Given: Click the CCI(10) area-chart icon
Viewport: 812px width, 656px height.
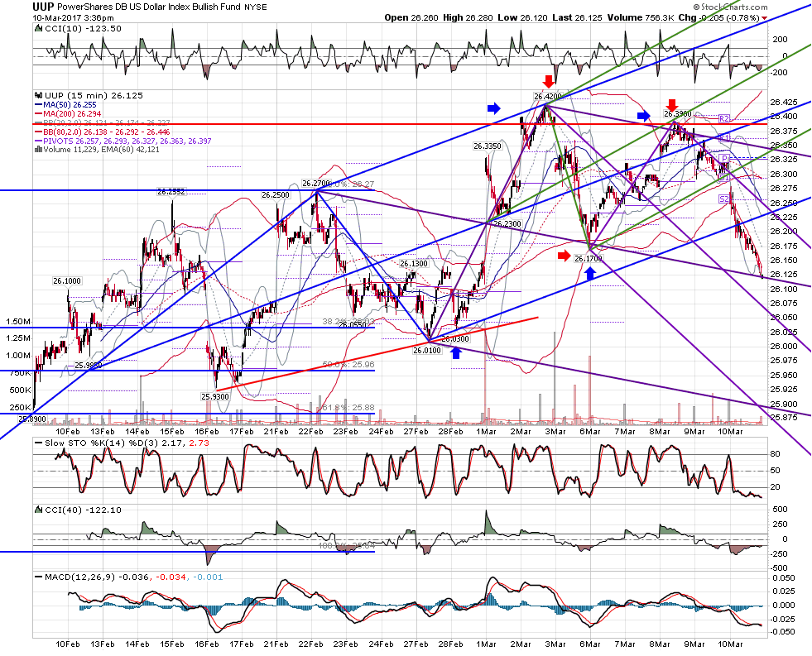Looking at the screenshot, I should [x=38, y=29].
